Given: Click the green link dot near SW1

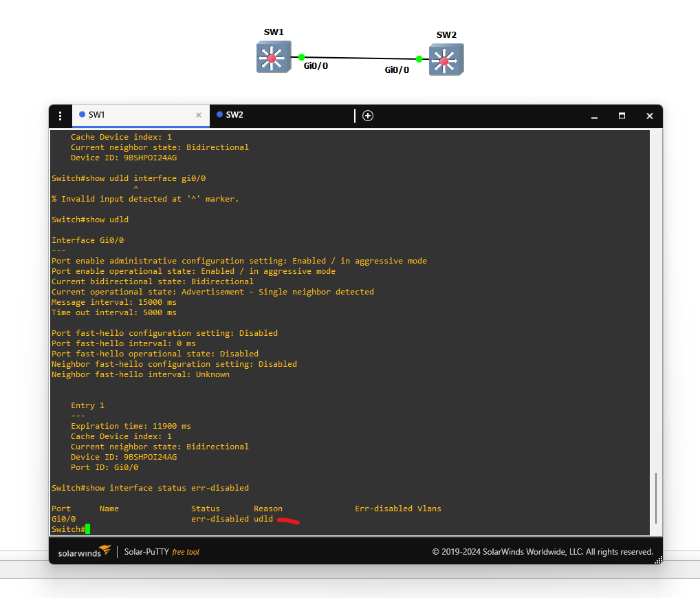Looking at the screenshot, I should [301, 57].
